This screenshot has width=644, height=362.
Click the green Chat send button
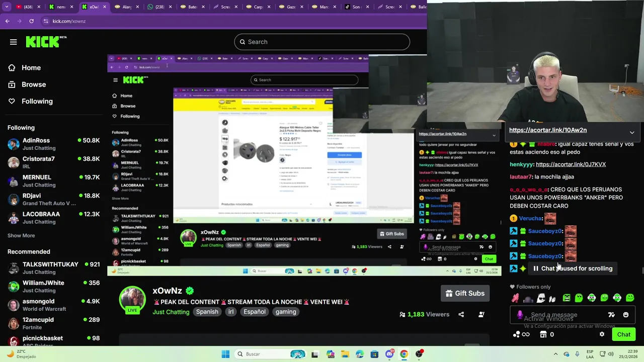[624, 334]
